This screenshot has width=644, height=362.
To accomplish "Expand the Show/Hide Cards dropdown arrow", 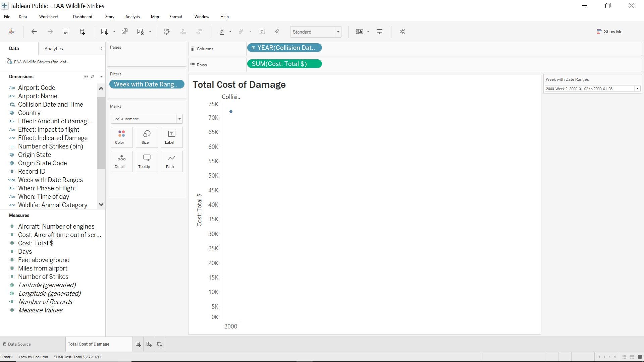I will pos(368,32).
